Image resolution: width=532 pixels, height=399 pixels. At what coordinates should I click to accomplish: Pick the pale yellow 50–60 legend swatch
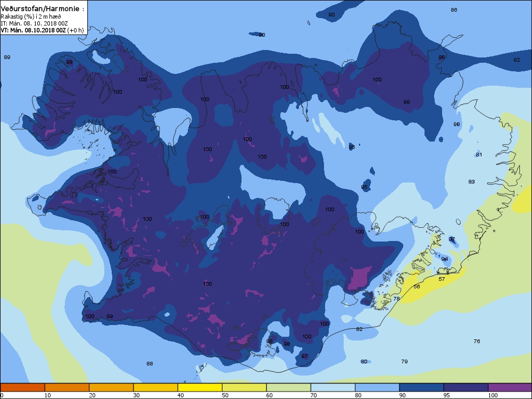pos(244,387)
